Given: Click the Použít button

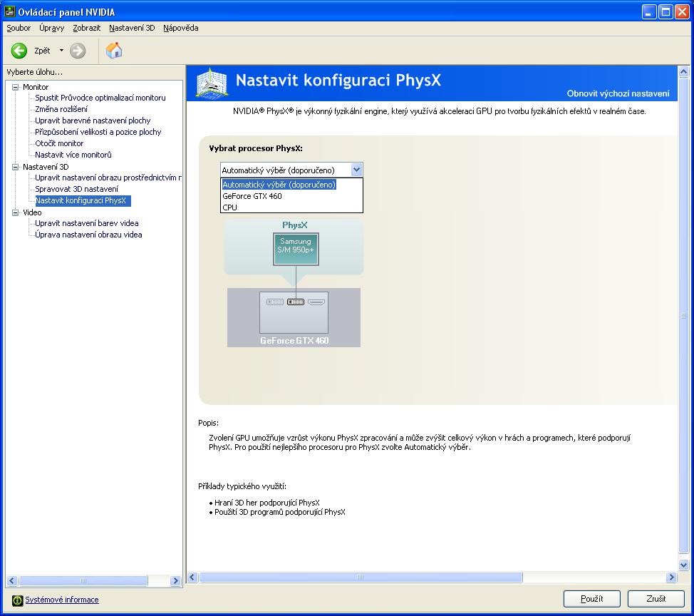Looking at the screenshot, I should [x=592, y=599].
